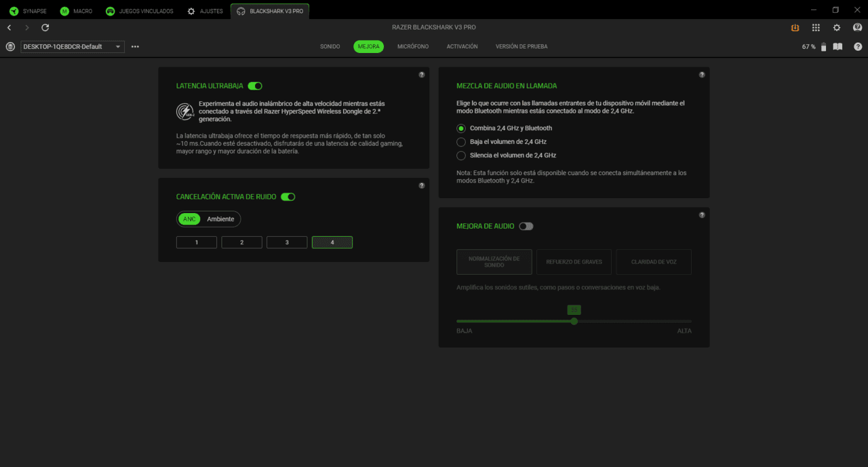Show help for Mejora de Audio panel
This screenshot has height=467, width=868.
tap(702, 215)
